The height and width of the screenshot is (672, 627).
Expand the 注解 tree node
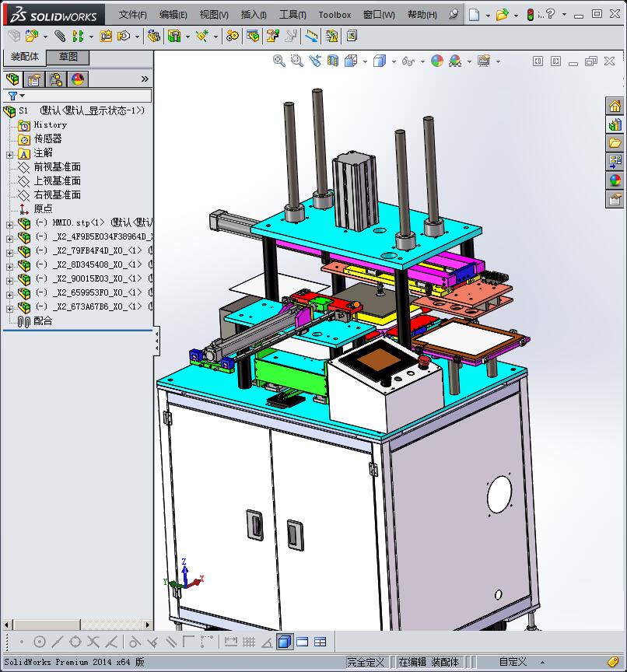9,155
